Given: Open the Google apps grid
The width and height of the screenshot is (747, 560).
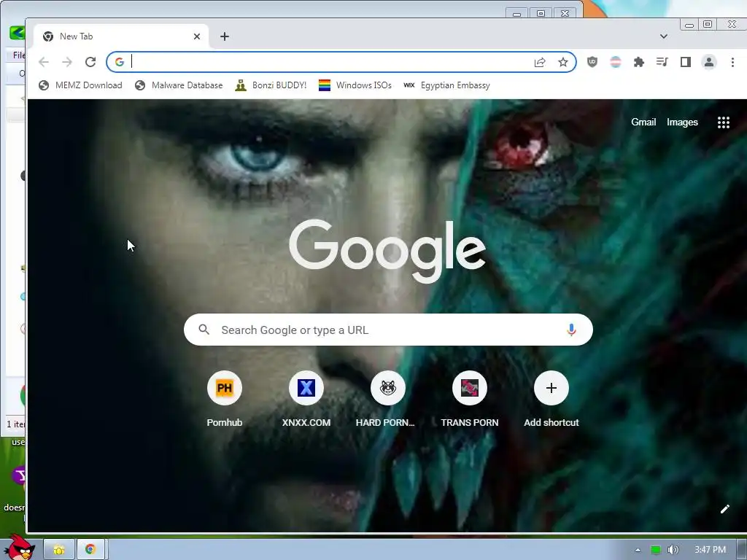Looking at the screenshot, I should point(724,122).
